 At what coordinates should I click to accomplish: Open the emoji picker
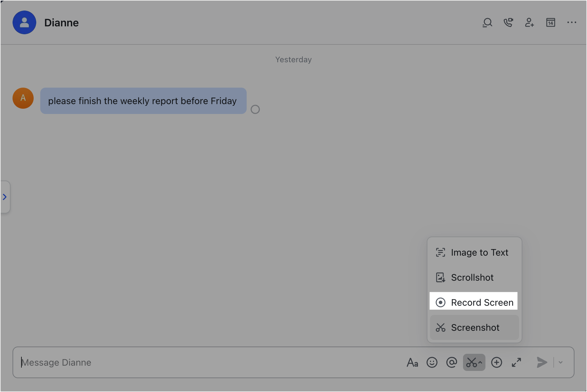(432, 362)
